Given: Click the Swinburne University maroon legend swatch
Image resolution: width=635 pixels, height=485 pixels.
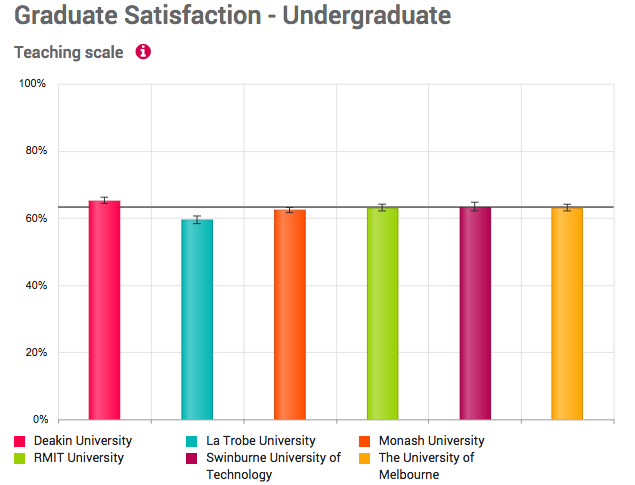Looking at the screenshot, I should coord(192,459).
